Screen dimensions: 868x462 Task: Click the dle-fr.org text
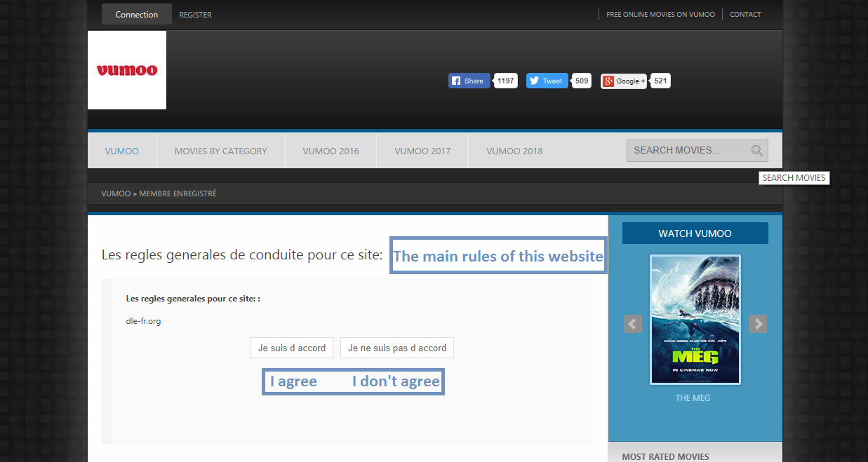tap(144, 321)
